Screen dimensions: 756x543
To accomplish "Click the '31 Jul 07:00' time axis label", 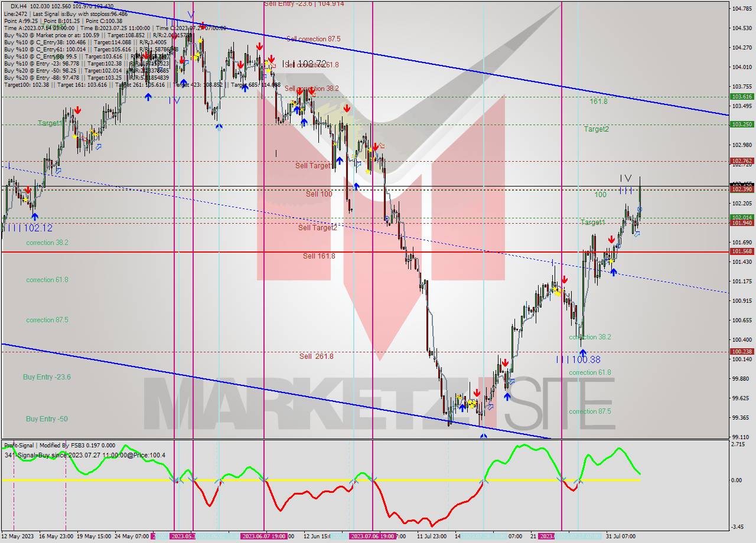I will [x=620, y=537].
